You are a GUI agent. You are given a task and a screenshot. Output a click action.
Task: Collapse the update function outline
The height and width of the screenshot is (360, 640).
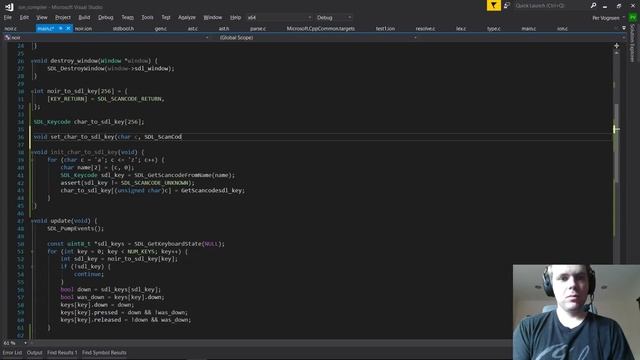click(32, 221)
